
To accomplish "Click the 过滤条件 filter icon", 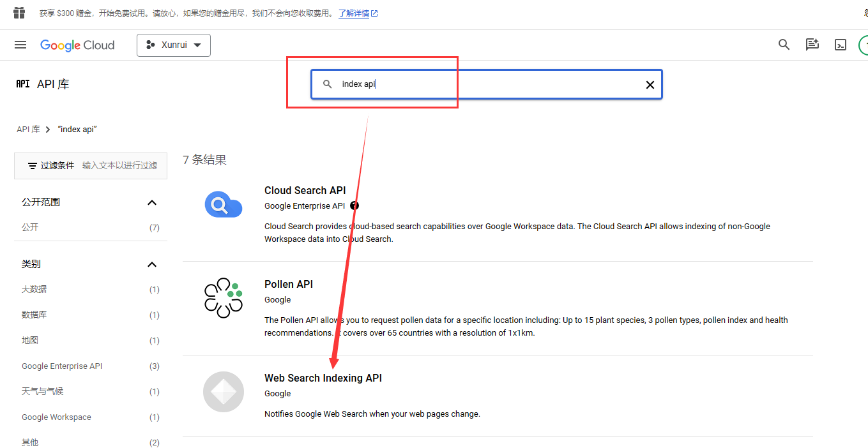I will [x=33, y=166].
